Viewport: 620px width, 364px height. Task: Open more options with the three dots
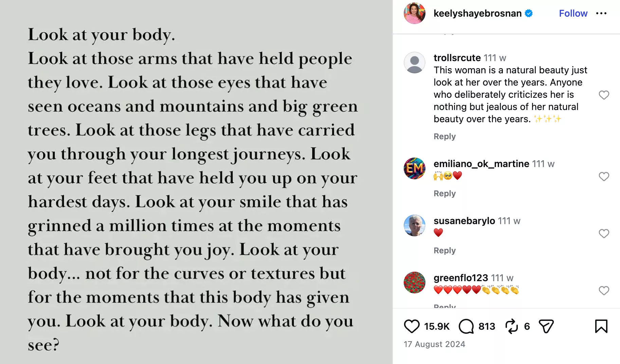tap(601, 13)
